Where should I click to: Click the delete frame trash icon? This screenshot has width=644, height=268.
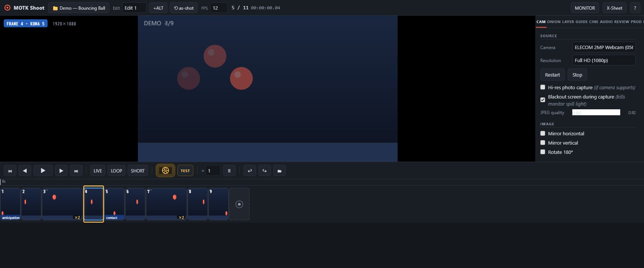pyautogui.click(x=229, y=171)
